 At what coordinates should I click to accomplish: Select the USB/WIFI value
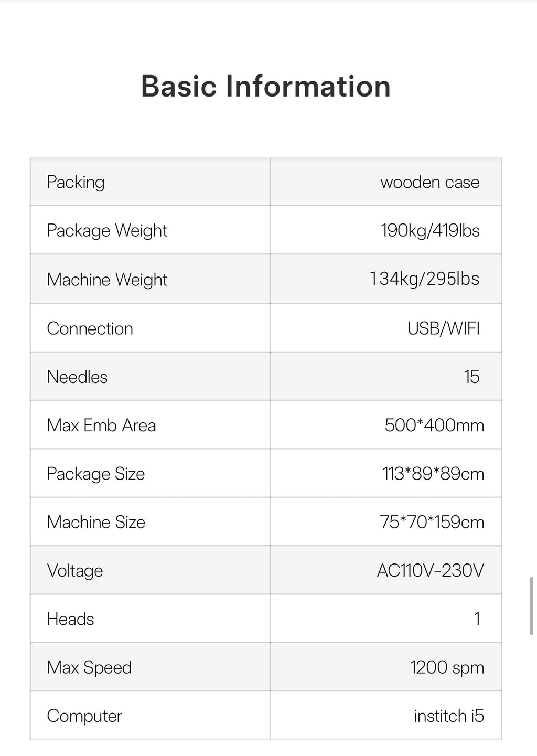(443, 328)
